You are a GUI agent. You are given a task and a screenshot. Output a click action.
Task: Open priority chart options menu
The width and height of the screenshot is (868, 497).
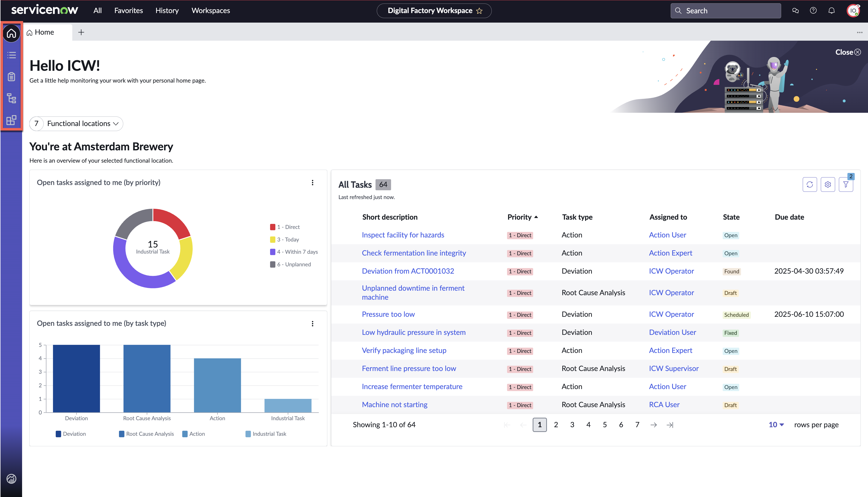(x=312, y=183)
